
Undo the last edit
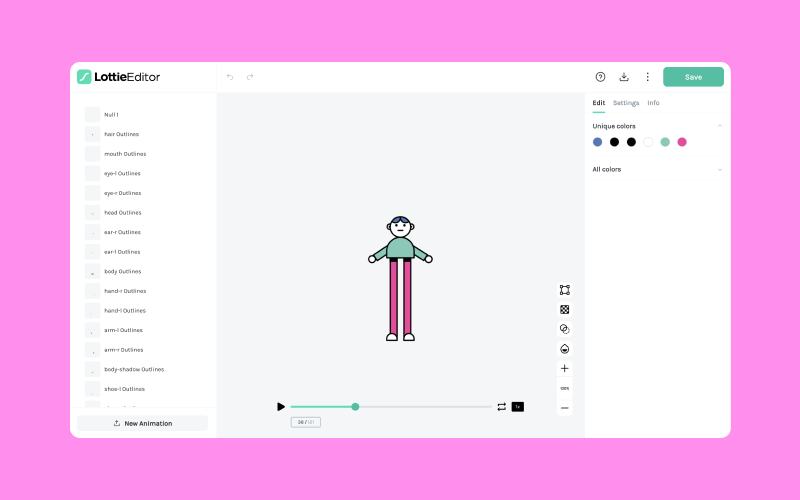pos(230,77)
